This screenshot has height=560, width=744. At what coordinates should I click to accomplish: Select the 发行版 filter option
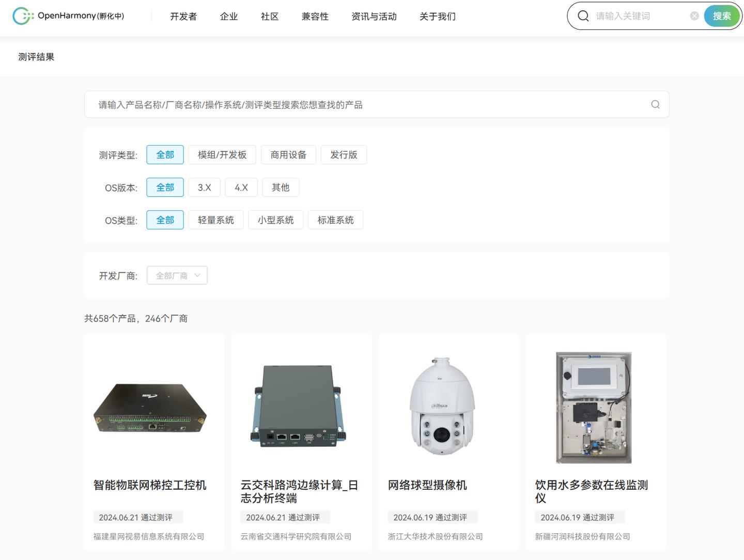344,154
